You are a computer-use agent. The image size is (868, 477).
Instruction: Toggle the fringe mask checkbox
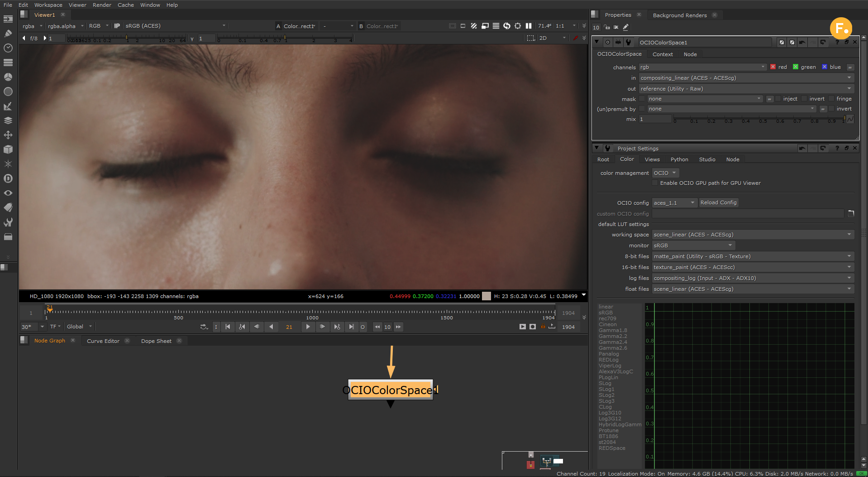click(x=831, y=99)
